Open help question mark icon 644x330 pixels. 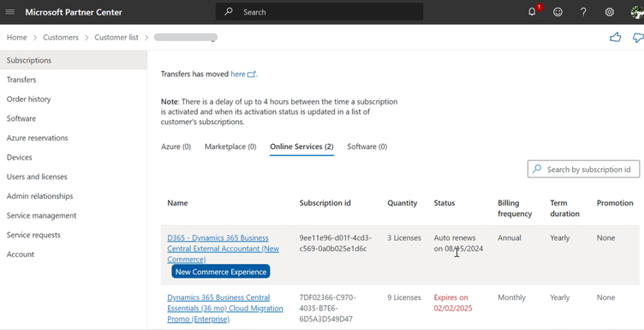click(x=583, y=12)
